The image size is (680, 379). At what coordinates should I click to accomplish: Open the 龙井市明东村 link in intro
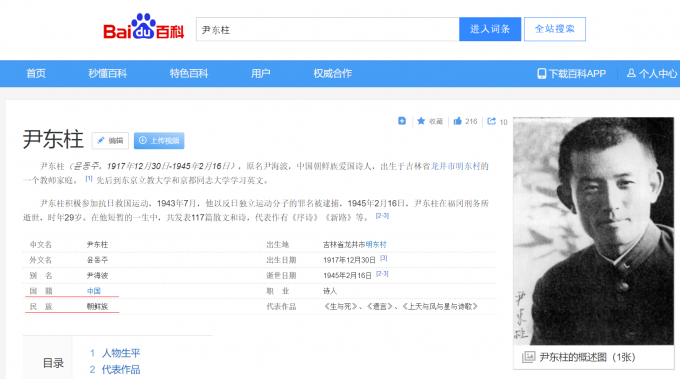pyautogui.click(x=455, y=166)
